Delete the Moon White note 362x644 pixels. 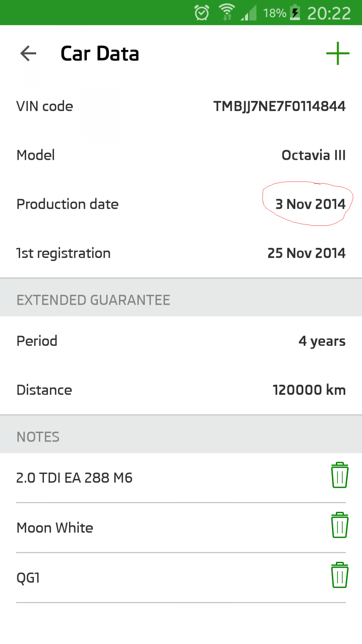339,525
